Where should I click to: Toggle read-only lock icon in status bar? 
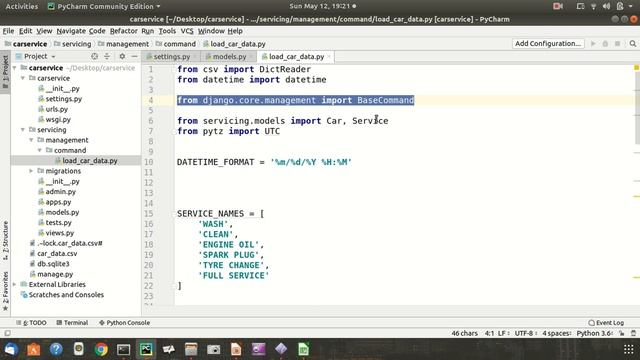pos(622,333)
